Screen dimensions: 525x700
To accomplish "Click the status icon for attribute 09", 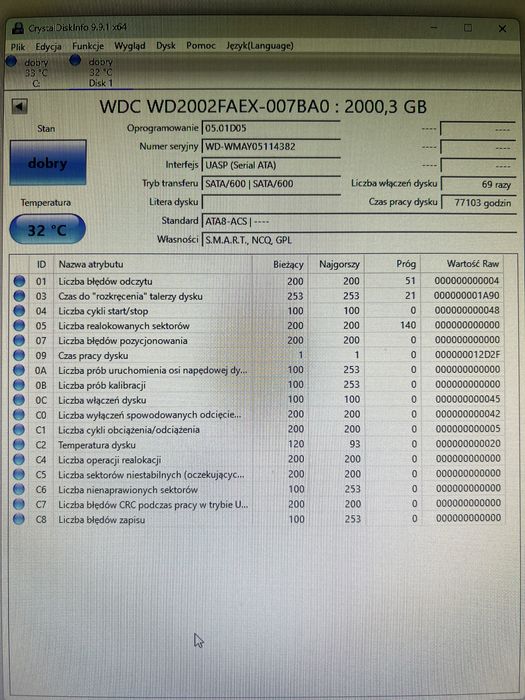I will 19,355.
